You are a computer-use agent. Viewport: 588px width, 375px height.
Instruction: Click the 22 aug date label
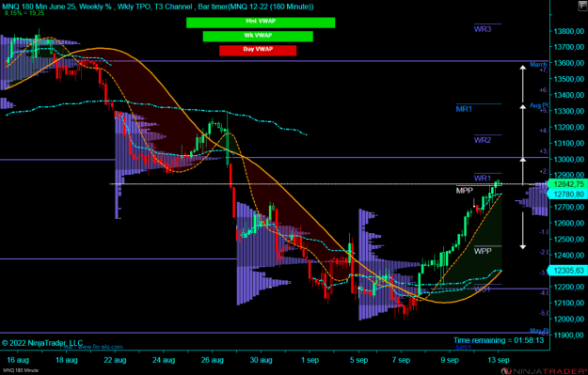[x=115, y=360]
